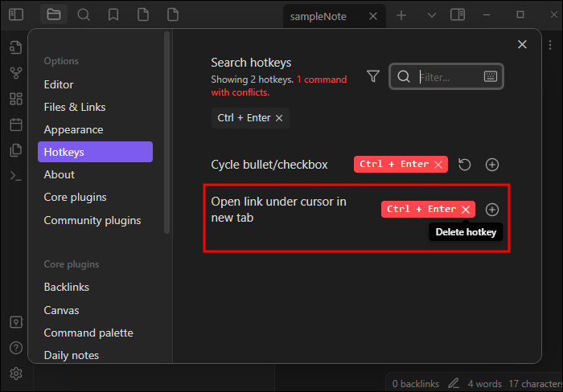Open the graph view from ribbon
This screenshot has width=563, height=392.
(16, 73)
